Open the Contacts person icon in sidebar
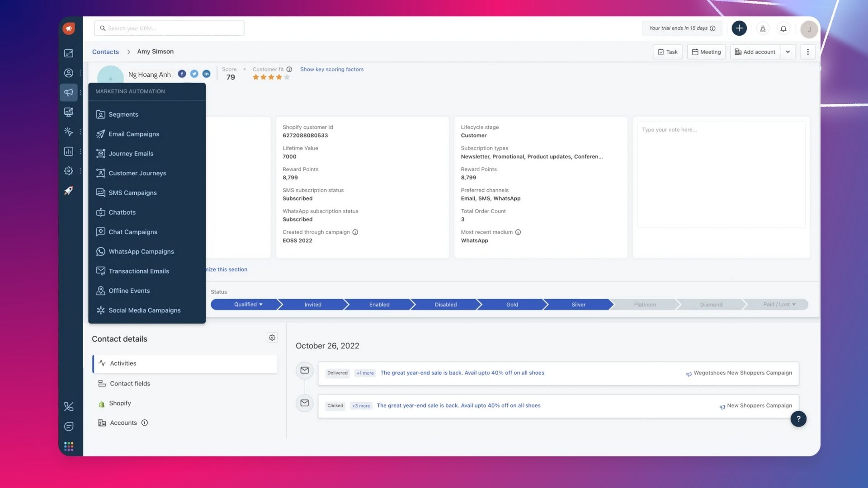 [x=69, y=73]
